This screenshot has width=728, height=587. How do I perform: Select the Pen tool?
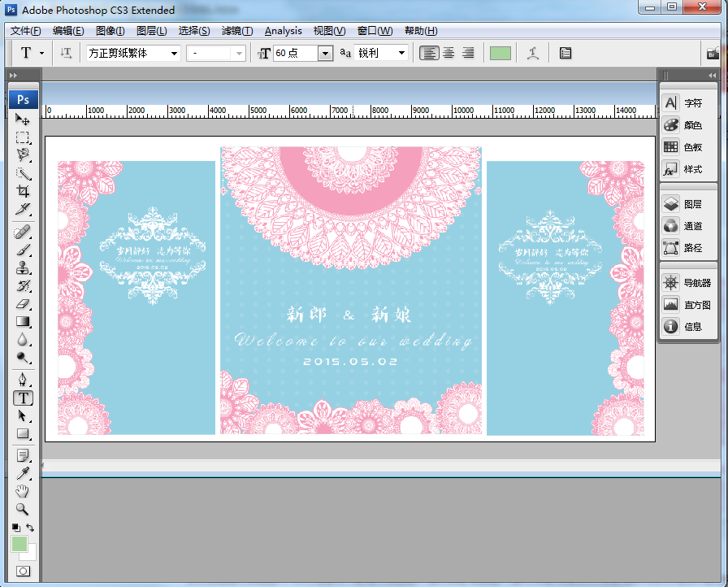[x=22, y=380]
